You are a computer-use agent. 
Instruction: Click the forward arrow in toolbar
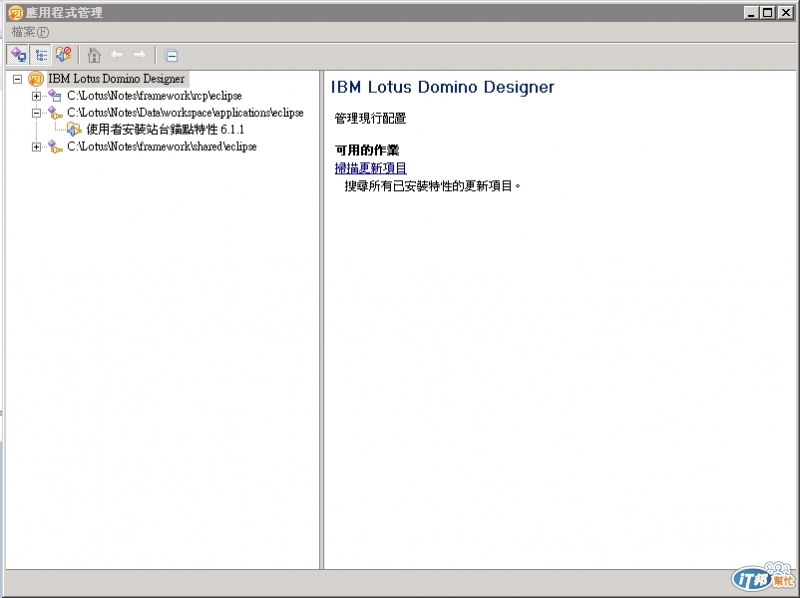pos(139,55)
